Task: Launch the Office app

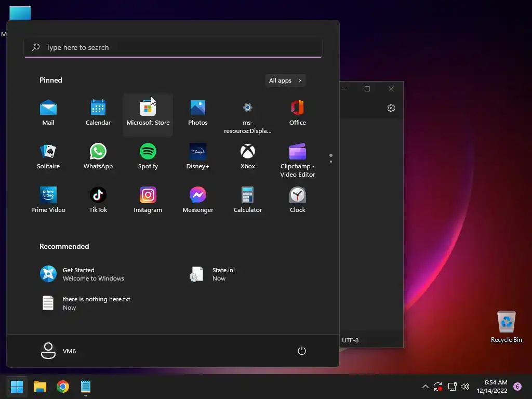Action: click(x=298, y=114)
